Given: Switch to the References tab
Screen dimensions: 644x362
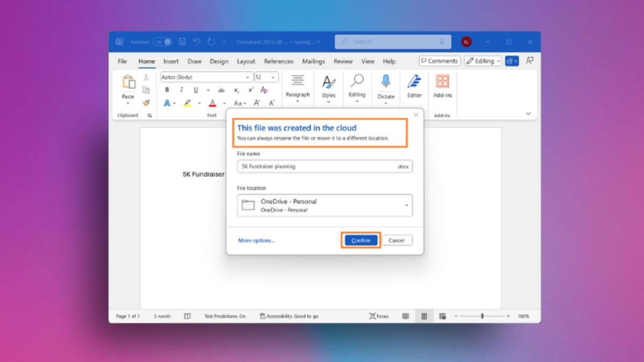Looking at the screenshot, I should pyautogui.click(x=279, y=61).
